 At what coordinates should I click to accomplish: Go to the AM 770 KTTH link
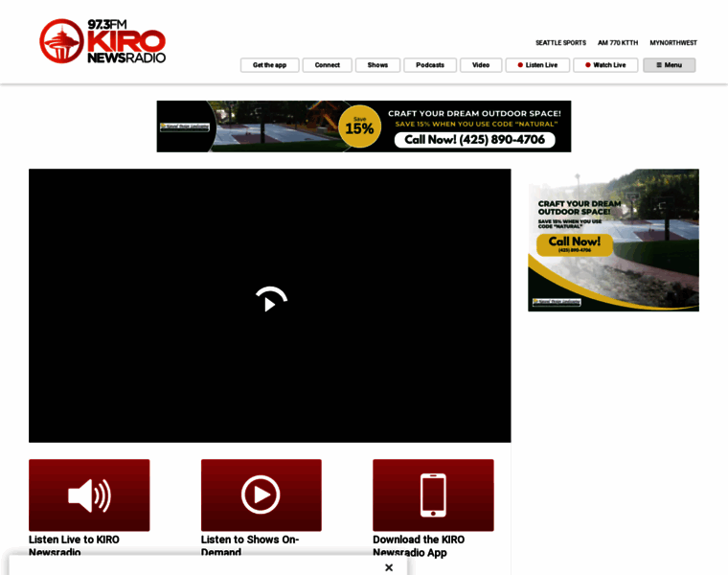tap(618, 43)
